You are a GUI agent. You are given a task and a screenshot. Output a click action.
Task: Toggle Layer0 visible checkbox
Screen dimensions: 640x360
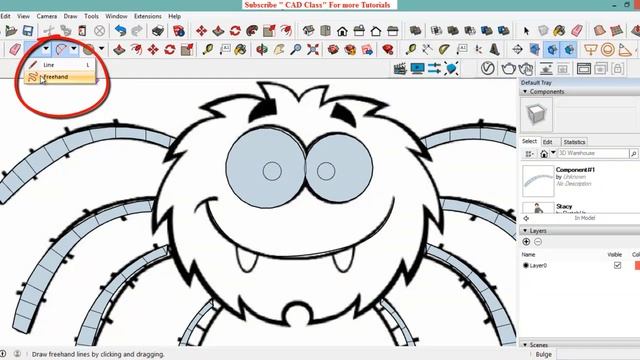click(x=617, y=265)
